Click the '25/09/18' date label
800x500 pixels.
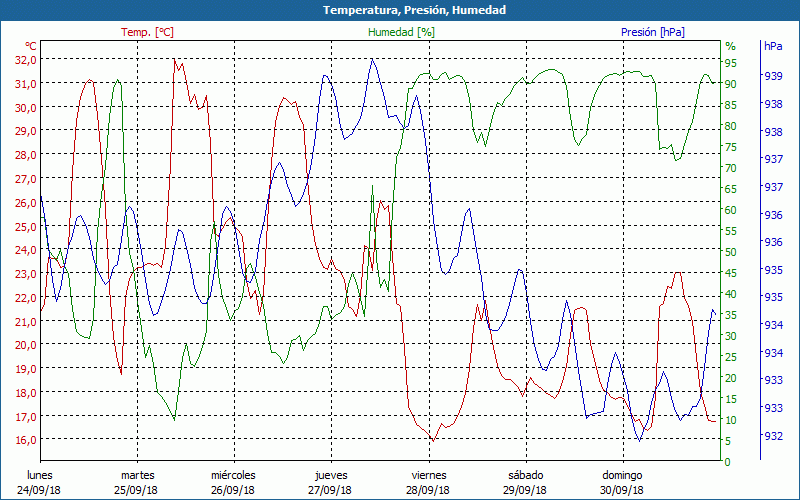click(x=136, y=490)
